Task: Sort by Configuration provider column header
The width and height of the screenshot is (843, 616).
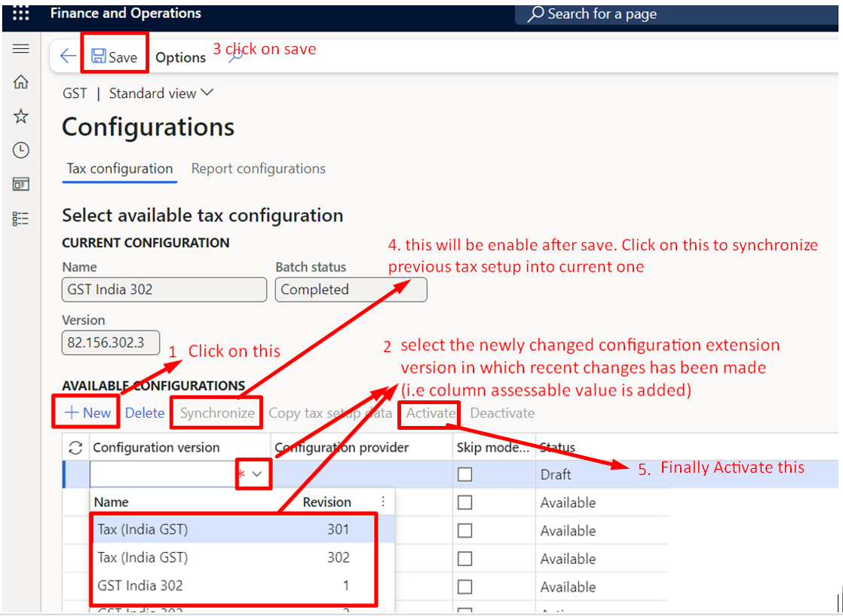Action: coord(342,447)
